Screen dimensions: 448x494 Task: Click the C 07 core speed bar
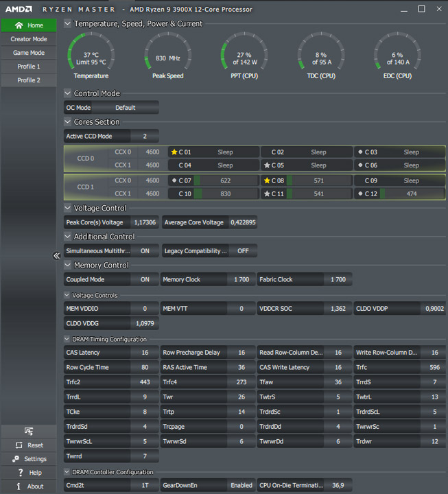[x=226, y=180]
